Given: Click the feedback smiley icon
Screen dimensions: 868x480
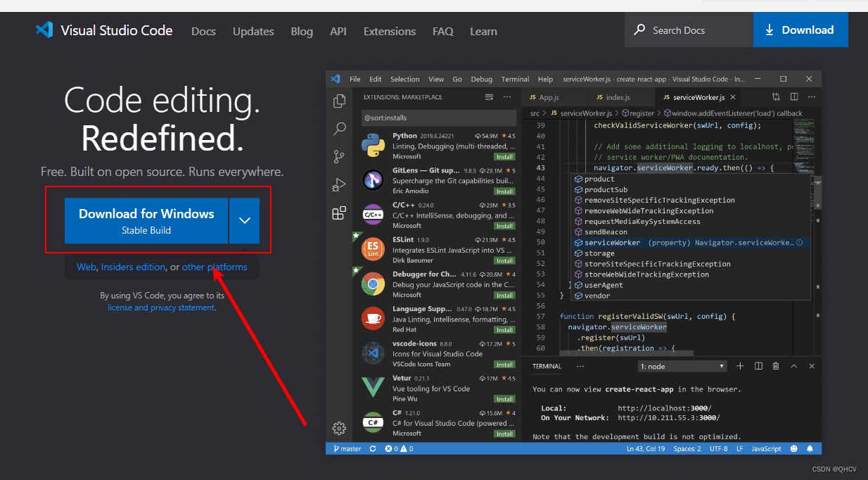Looking at the screenshot, I should 794,448.
